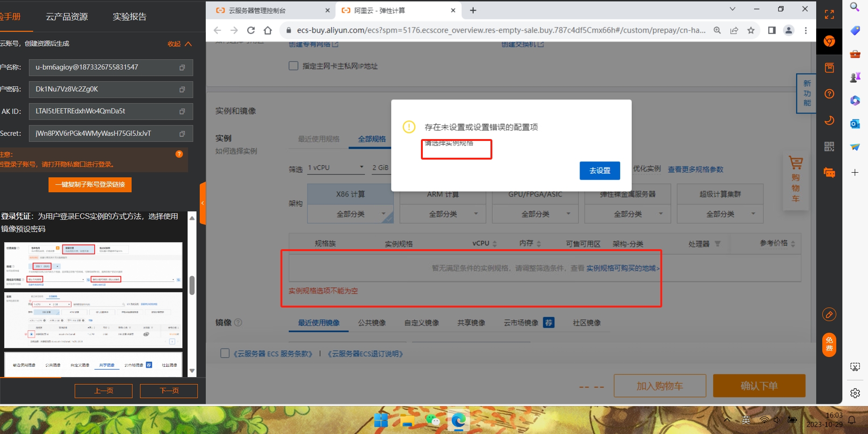Expand 弹性裸金属服务器 全部分类 dropdown
The height and width of the screenshot is (434, 868).
point(628,214)
